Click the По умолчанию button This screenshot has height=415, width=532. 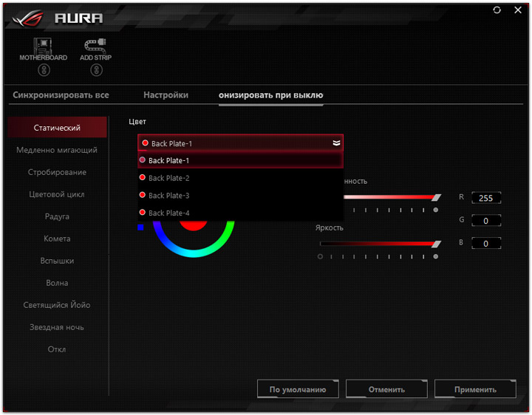298,389
